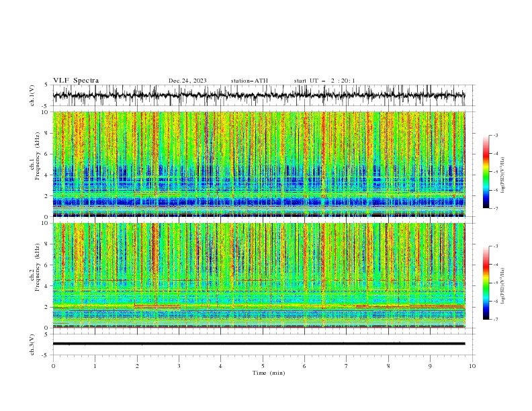
Task: Click the "ch.1(V)" waveform axis label
Action: (32, 95)
